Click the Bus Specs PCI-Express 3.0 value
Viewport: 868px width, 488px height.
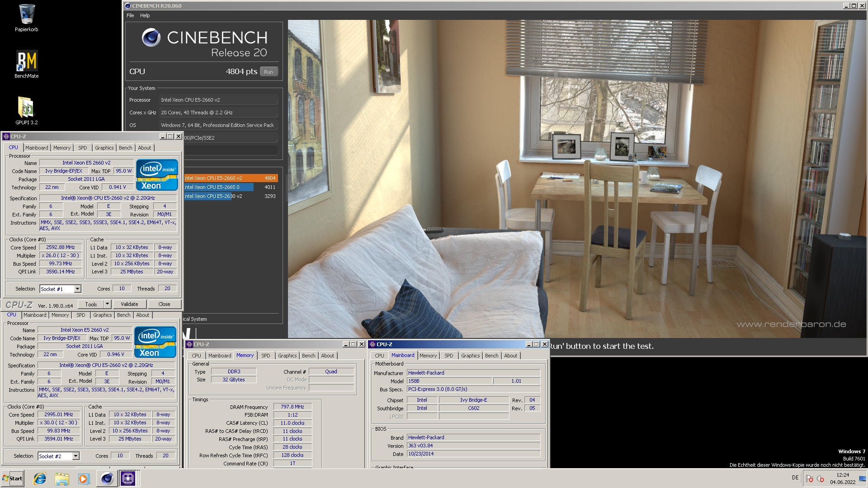(473, 389)
